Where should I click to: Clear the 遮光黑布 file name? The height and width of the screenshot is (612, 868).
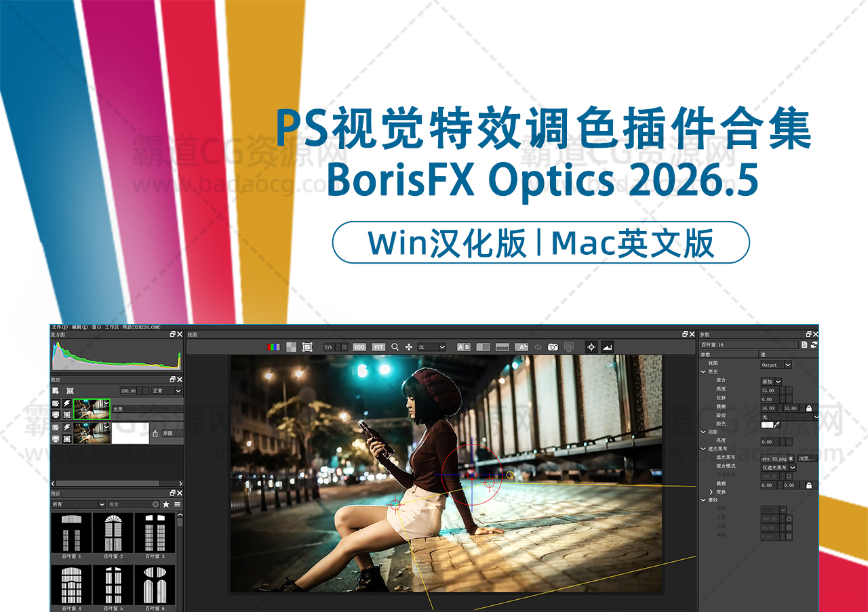tap(791, 458)
